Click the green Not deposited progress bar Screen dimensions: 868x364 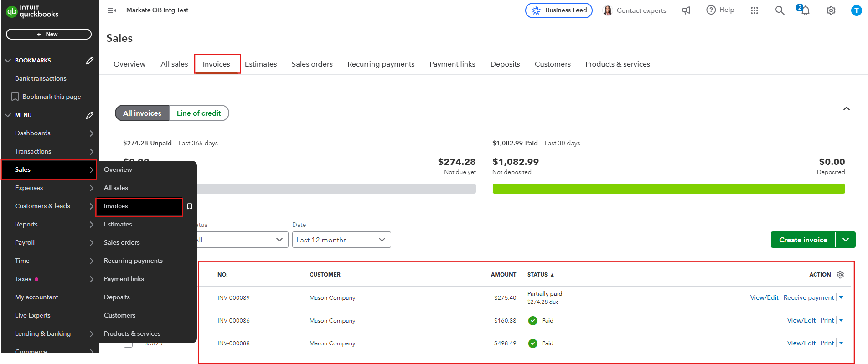[x=669, y=189]
